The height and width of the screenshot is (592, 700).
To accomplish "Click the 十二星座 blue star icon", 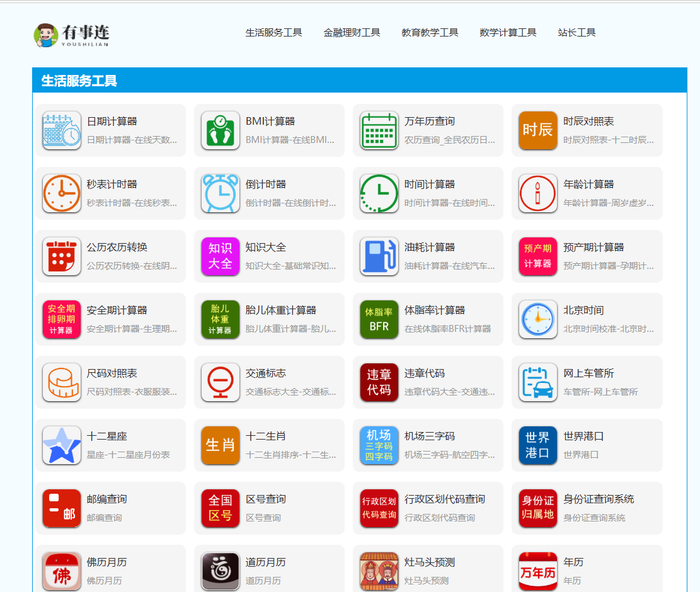I will click(x=61, y=445).
